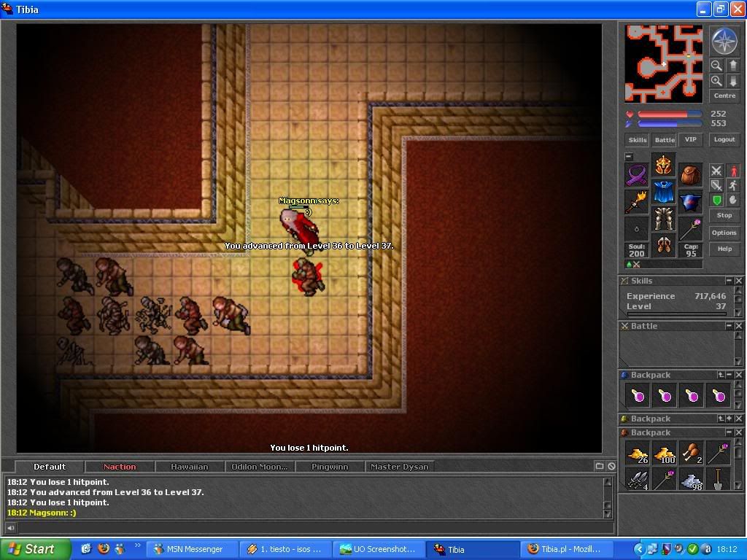This screenshot has height=560, width=747.
Task: Toggle secure mode hand icon
Action: pos(732,200)
